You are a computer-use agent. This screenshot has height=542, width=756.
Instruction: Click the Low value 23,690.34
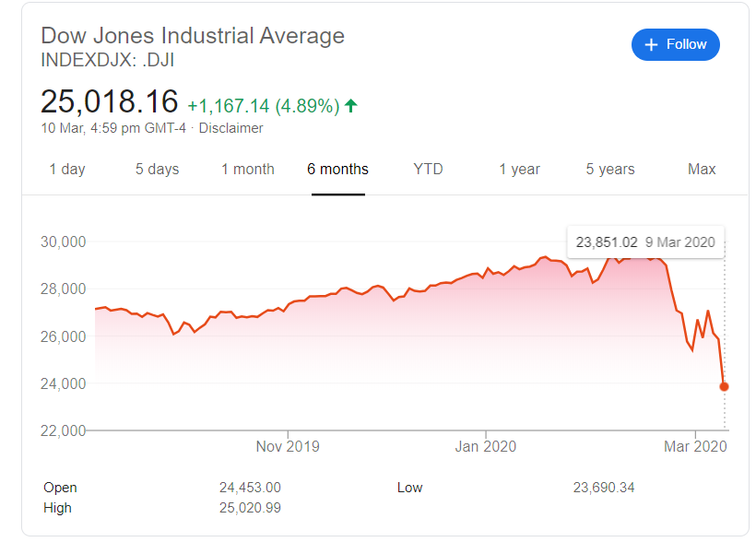coord(604,488)
